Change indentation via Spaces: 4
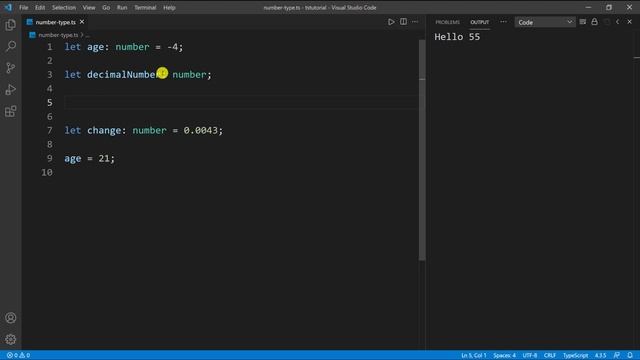The image size is (640, 360). coord(504,355)
